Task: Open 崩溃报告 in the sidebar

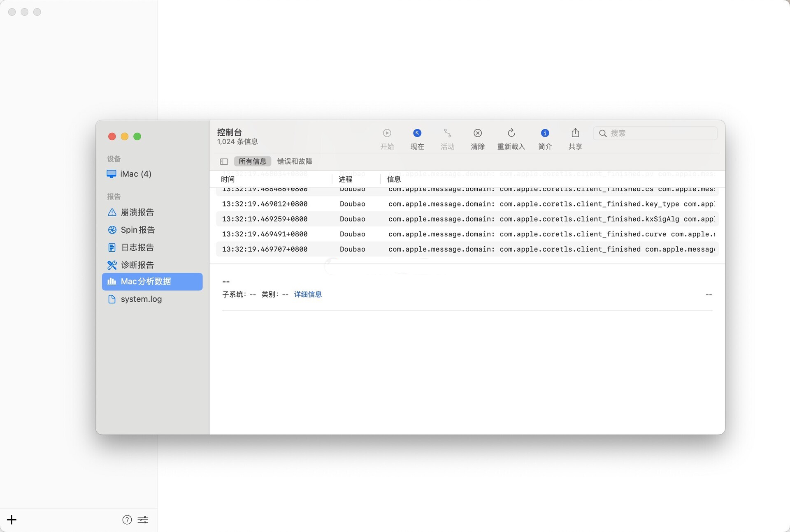Action: [152, 212]
